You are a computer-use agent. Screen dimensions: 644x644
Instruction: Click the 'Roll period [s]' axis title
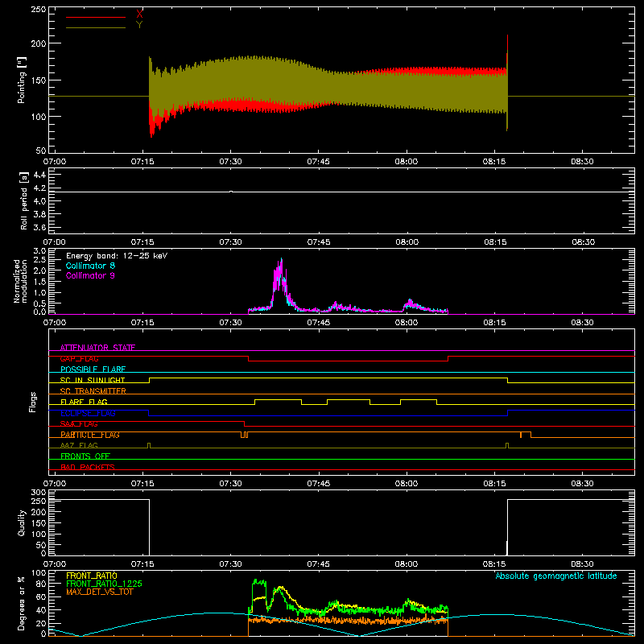point(24,200)
